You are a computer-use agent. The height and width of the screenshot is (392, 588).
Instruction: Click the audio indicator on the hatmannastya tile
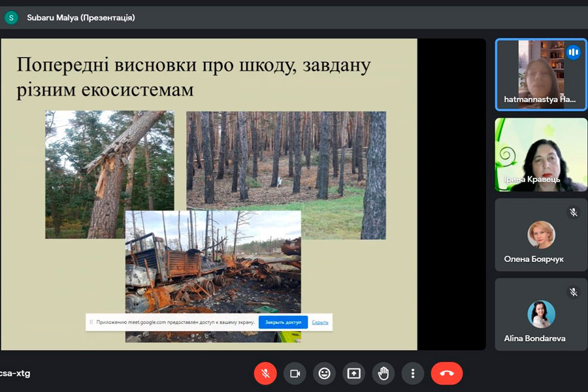coord(573,52)
